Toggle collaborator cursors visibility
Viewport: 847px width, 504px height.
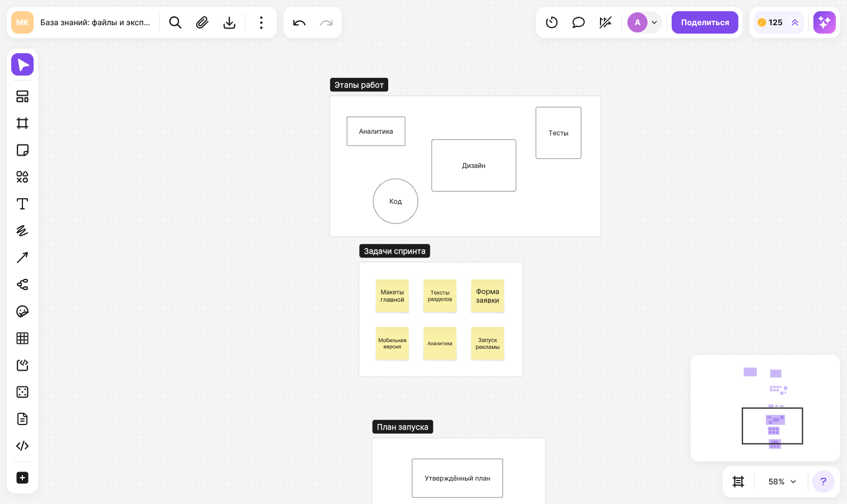pos(606,22)
